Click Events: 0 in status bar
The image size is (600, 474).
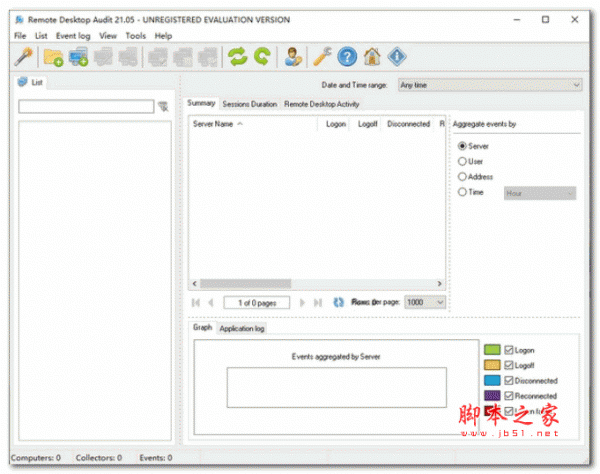156,458
